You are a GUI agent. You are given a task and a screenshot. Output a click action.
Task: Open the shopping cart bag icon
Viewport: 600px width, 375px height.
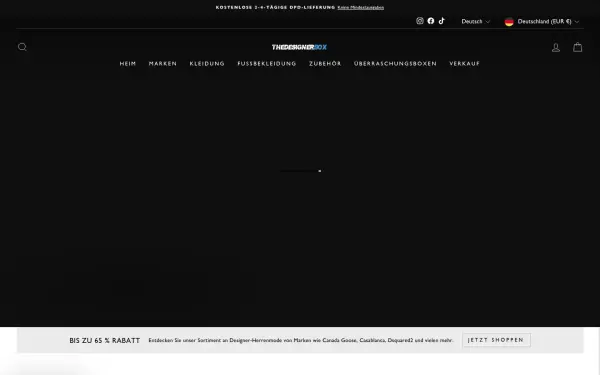pyautogui.click(x=577, y=47)
